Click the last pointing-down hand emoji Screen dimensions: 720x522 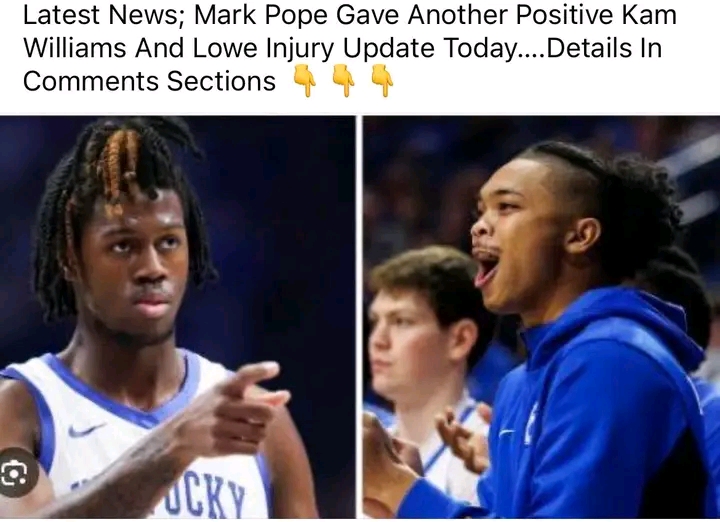(x=382, y=80)
